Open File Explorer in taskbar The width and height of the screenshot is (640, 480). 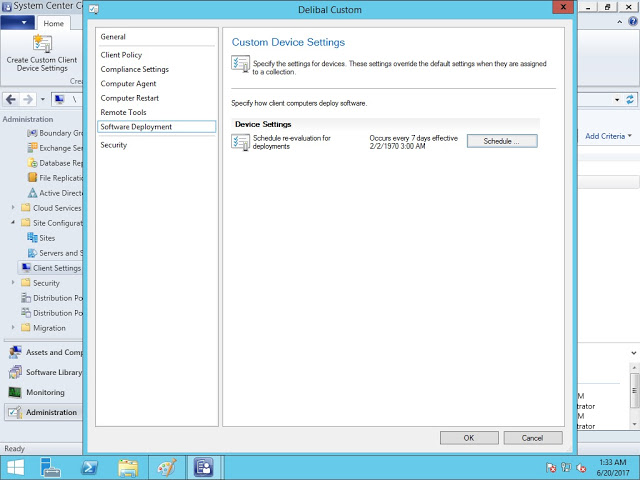coord(127,467)
